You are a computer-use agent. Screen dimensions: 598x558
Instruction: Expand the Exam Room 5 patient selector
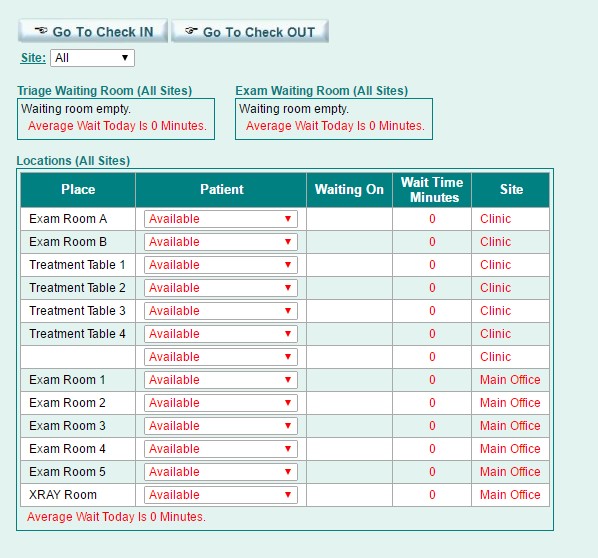coord(221,472)
